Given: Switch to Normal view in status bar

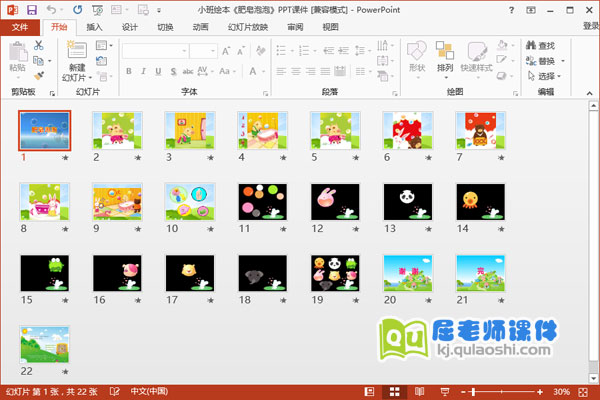Looking at the screenshot, I should [x=369, y=392].
